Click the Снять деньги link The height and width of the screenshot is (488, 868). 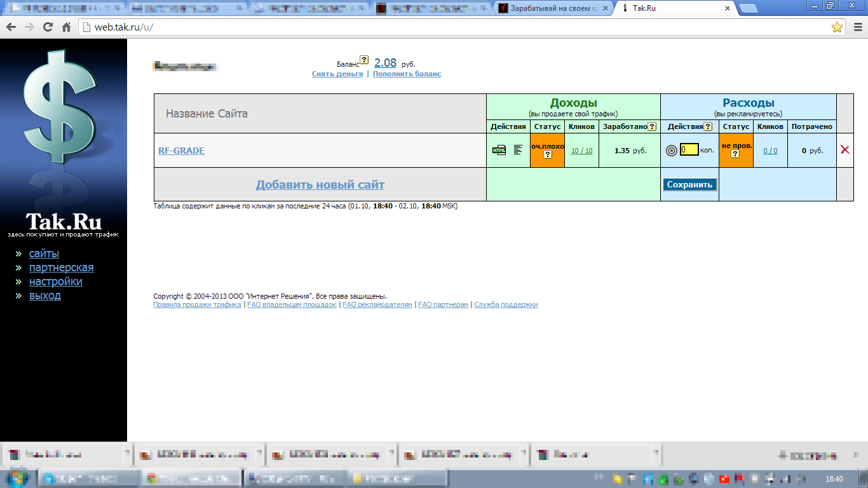(337, 74)
